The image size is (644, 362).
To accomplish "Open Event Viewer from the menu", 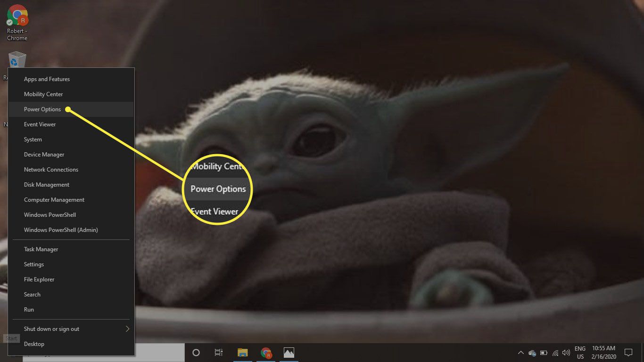I will point(71,124).
